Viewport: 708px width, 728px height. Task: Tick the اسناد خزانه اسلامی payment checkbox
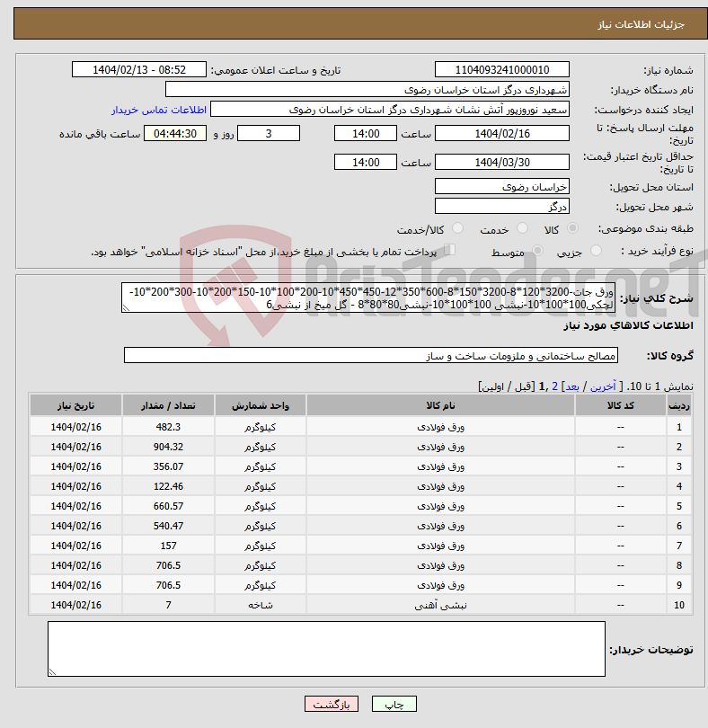pyautogui.click(x=449, y=250)
